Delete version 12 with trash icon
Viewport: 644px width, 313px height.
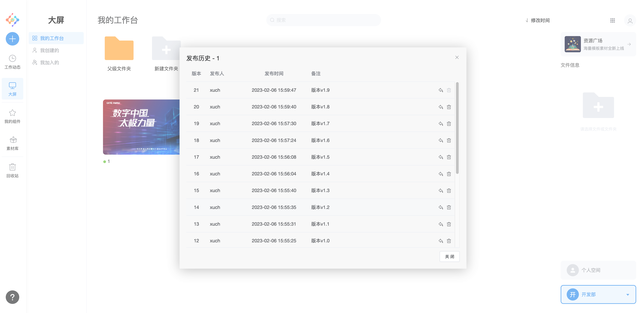pyautogui.click(x=449, y=241)
